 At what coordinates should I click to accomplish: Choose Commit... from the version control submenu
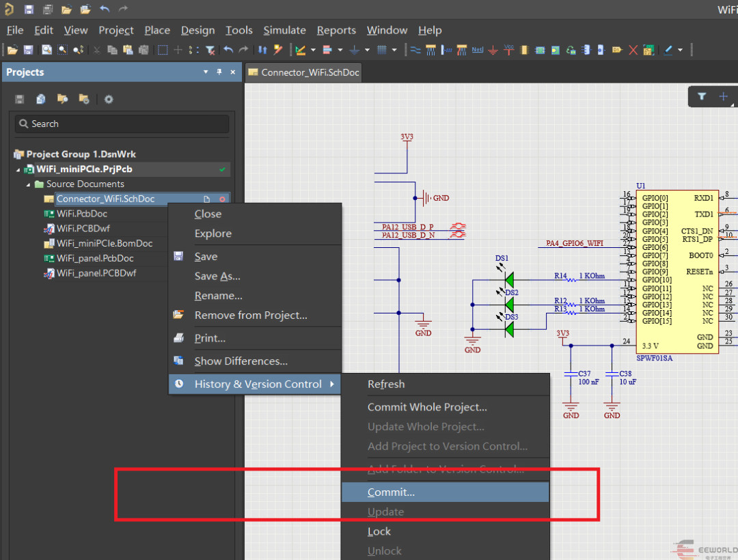click(391, 492)
